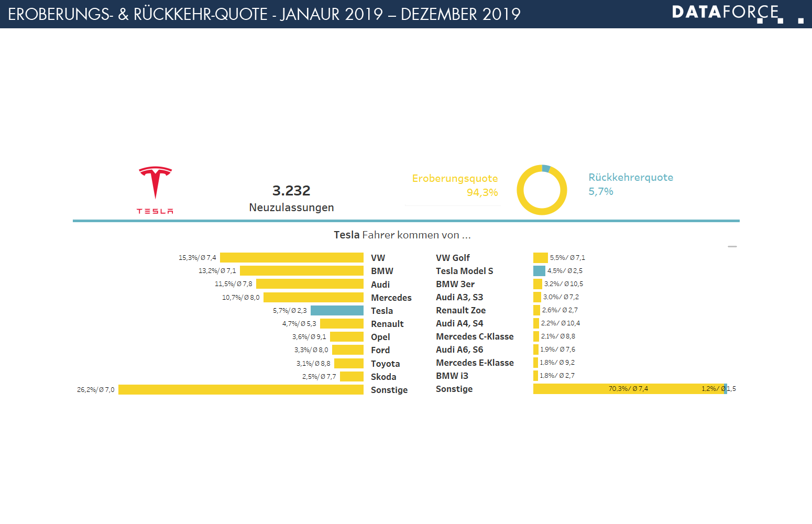Image resolution: width=812 pixels, height=524 pixels.
Task: Click model label 'Audi A3, S3'
Action: pyautogui.click(x=459, y=297)
